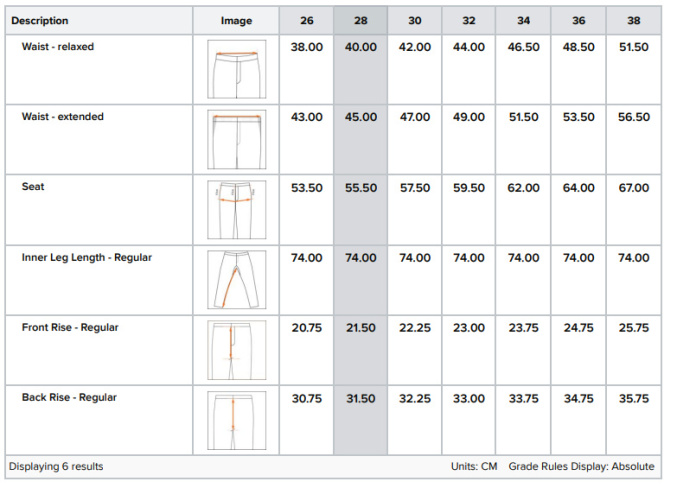Click the Displaying 6 results text
Viewport: 696px width, 488px height.
click(56, 466)
